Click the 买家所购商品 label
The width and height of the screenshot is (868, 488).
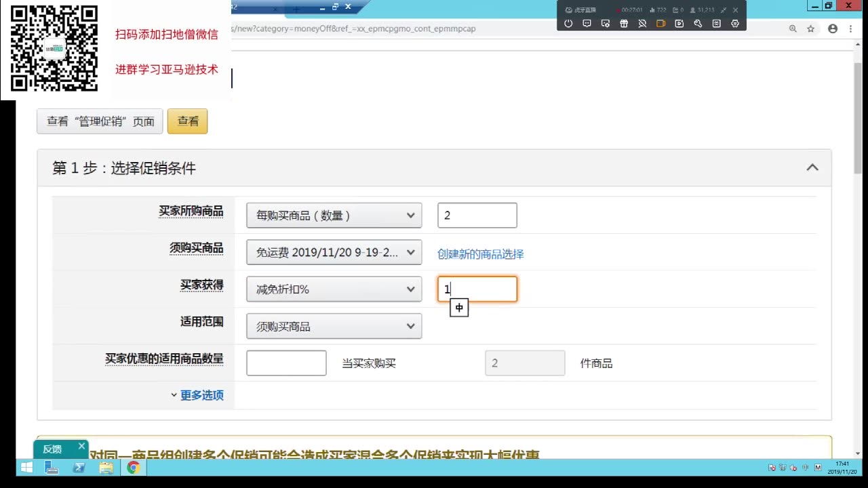click(x=191, y=211)
